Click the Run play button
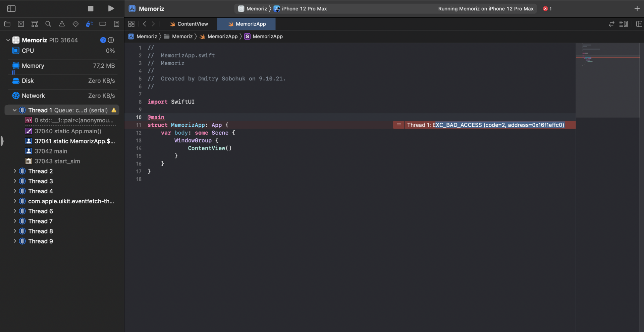The width and height of the screenshot is (644, 332). click(111, 9)
